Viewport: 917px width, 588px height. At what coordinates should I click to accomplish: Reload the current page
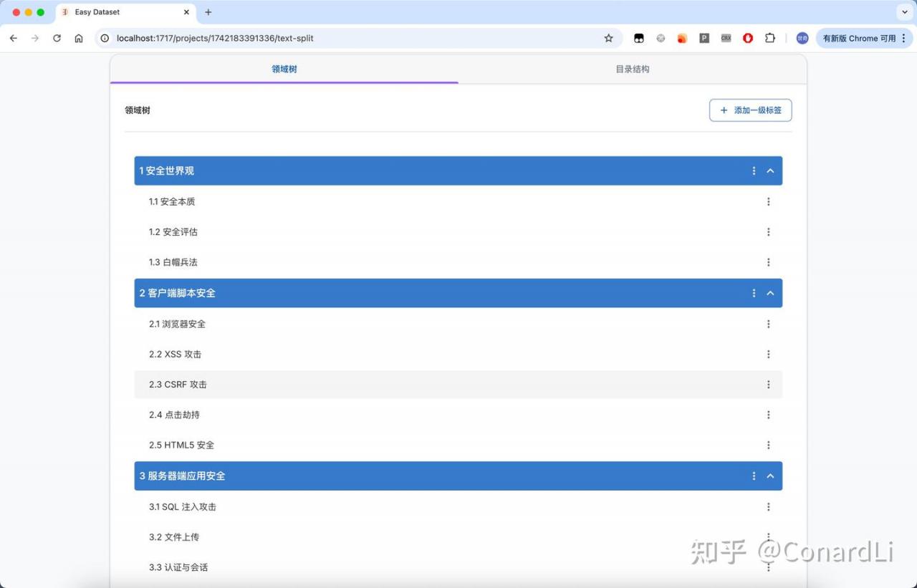tap(57, 38)
